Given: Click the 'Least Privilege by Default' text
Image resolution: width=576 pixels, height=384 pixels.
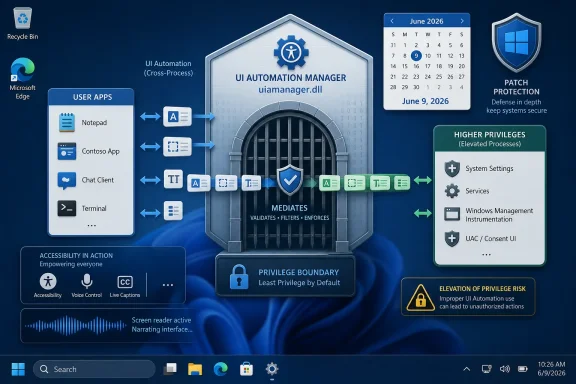Looking at the screenshot, I should 299,283.
